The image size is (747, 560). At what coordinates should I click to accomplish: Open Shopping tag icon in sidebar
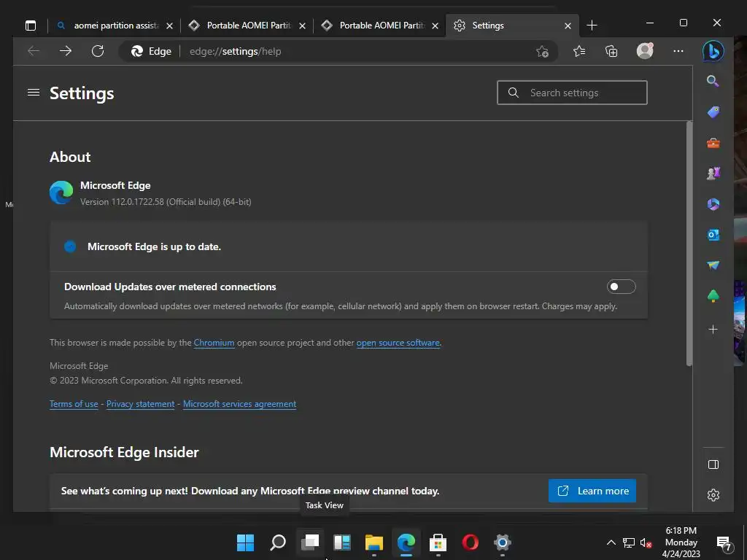point(713,112)
